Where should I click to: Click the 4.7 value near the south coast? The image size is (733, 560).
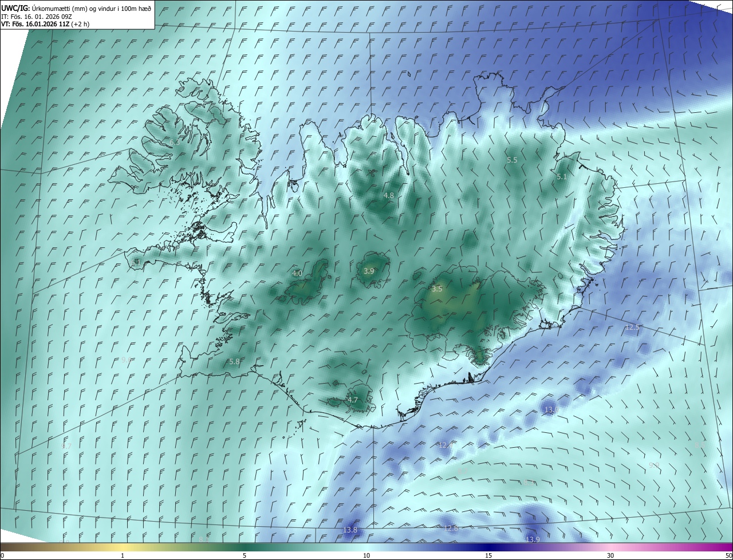click(353, 400)
